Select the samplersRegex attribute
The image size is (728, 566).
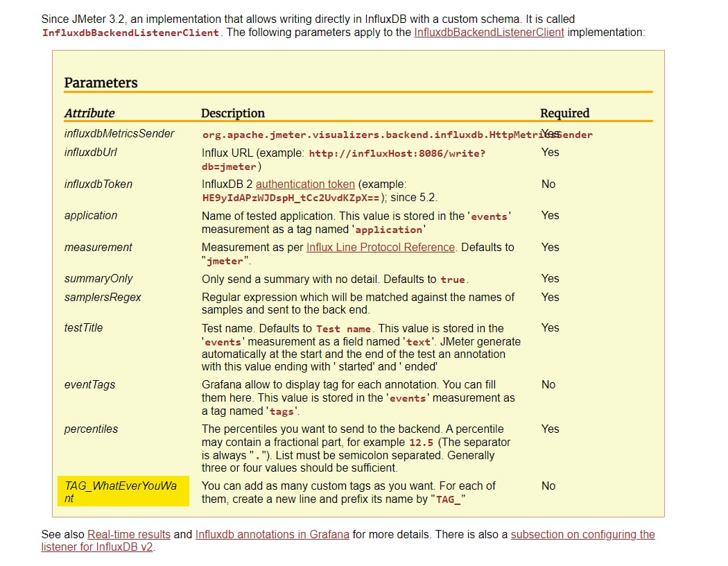click(103, 297)
